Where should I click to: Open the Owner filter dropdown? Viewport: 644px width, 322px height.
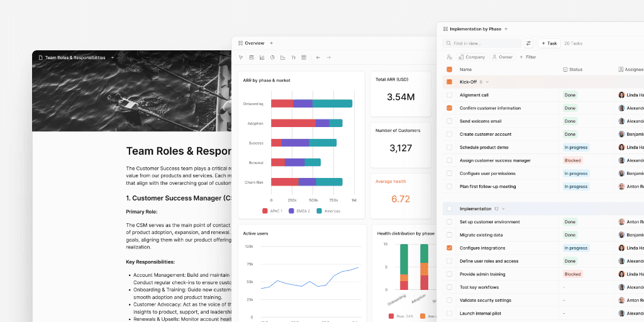click(x=502, y=57)
